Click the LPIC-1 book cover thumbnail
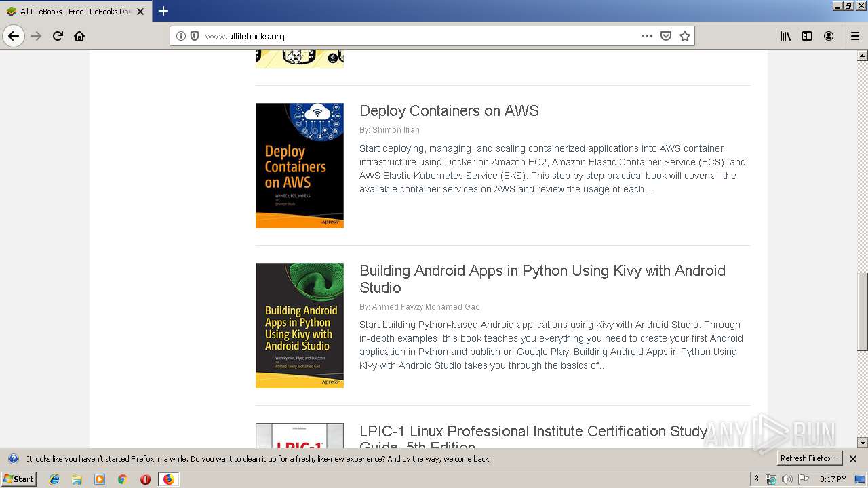 (300, 436)
